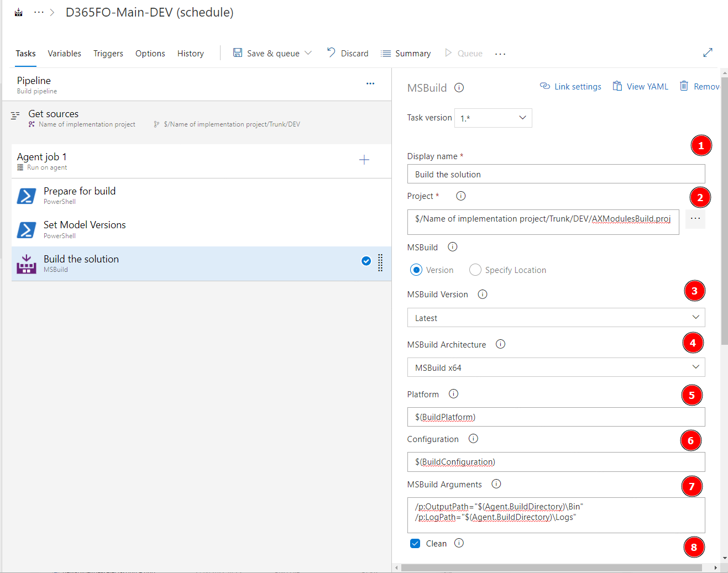Click the Display name input field
Image resolution: width=728 pixels, height=573 pixels.
click(x=556, y=174)
